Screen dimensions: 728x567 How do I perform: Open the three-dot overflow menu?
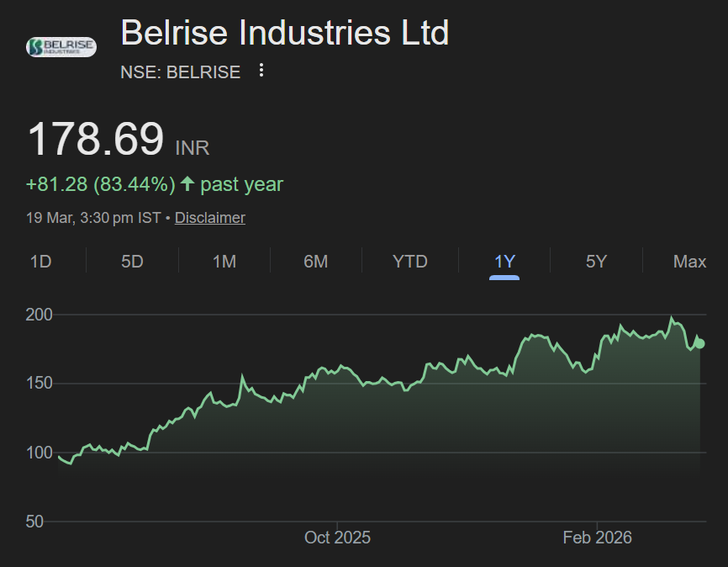pos(261,71)
